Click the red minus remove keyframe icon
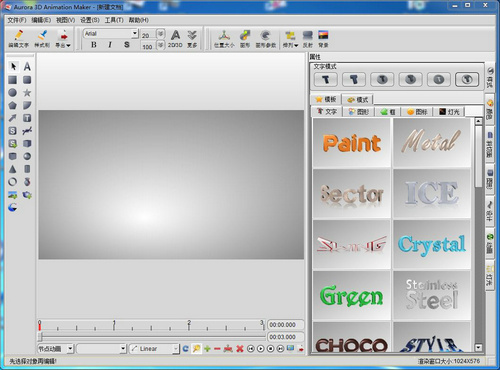Image resolution: width=500 pixels, height=370 pixels. (217, 349)
